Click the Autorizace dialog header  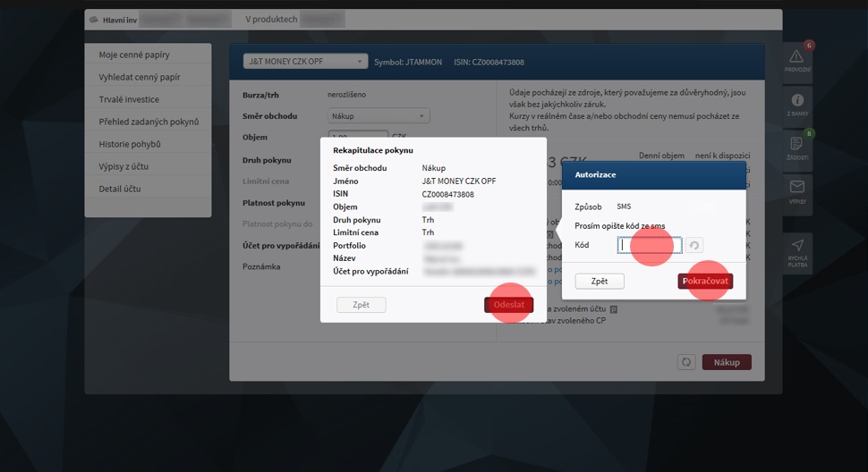654,174
